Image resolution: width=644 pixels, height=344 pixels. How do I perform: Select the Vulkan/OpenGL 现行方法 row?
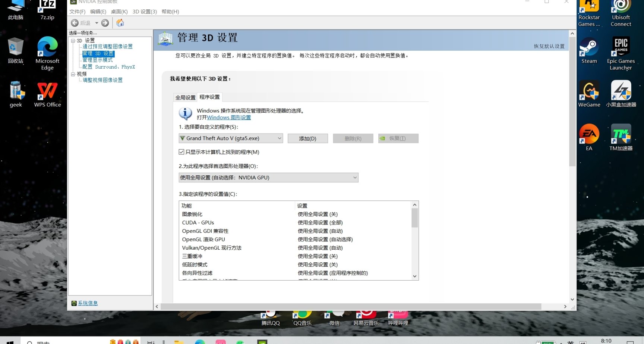pyautogui.click(x=295, y=248)
